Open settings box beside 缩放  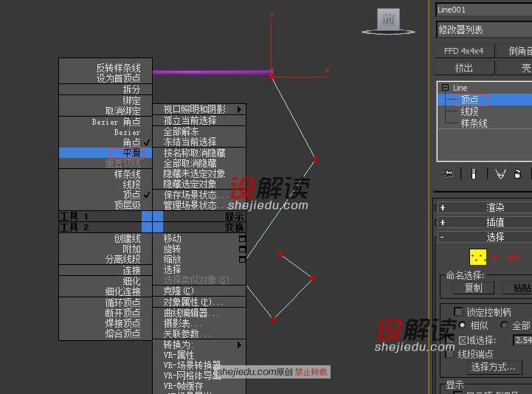pos(242,260)
